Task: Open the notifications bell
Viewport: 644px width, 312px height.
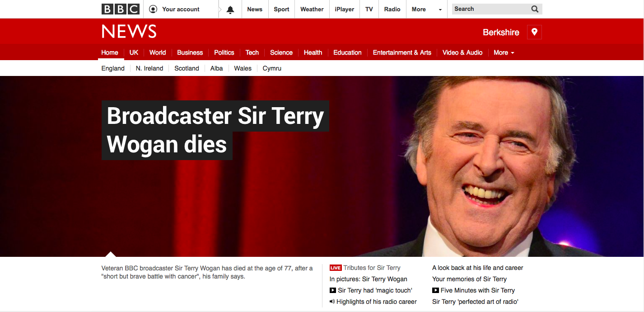Action: pos(230,9)
